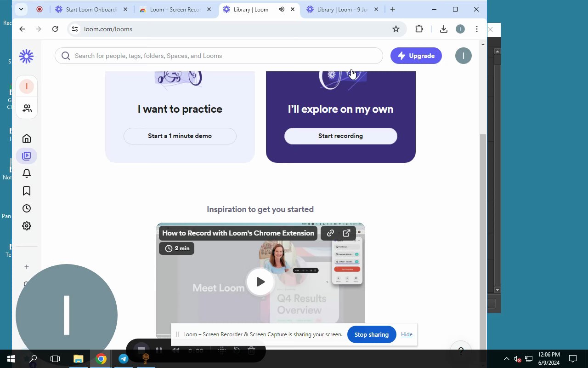588x368 pixels.
Task: Click the address bar URL loom.com/looms
Action: pos(108,29)
